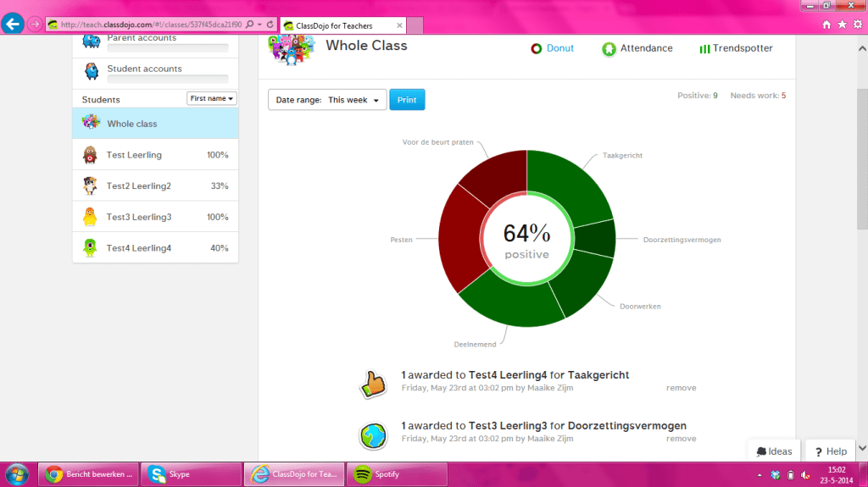Image resolution: width=868 pixels, height=487 pixels.
Task: Click the Parent accounts monster icon
Action: tap(92, 41)
